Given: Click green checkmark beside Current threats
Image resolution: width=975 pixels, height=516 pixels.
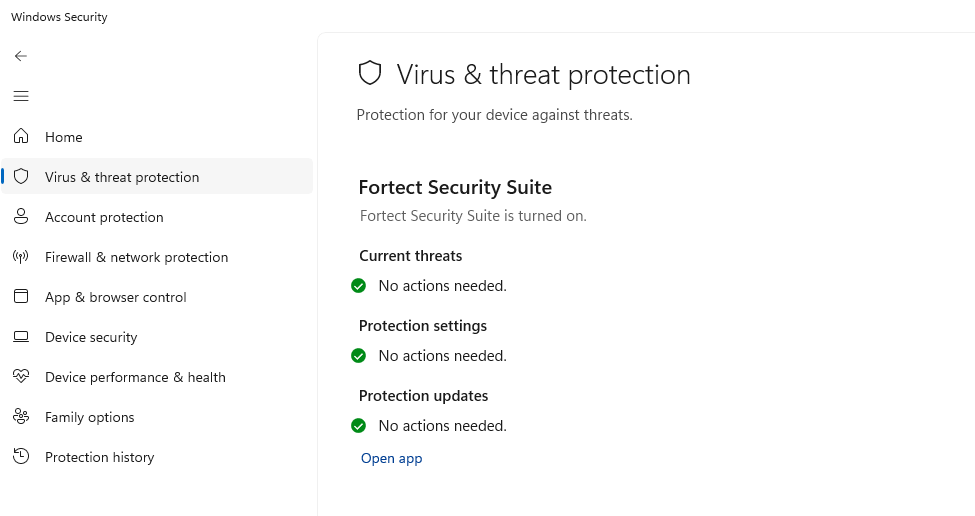Looking at the screenshot, I should 359,286.
